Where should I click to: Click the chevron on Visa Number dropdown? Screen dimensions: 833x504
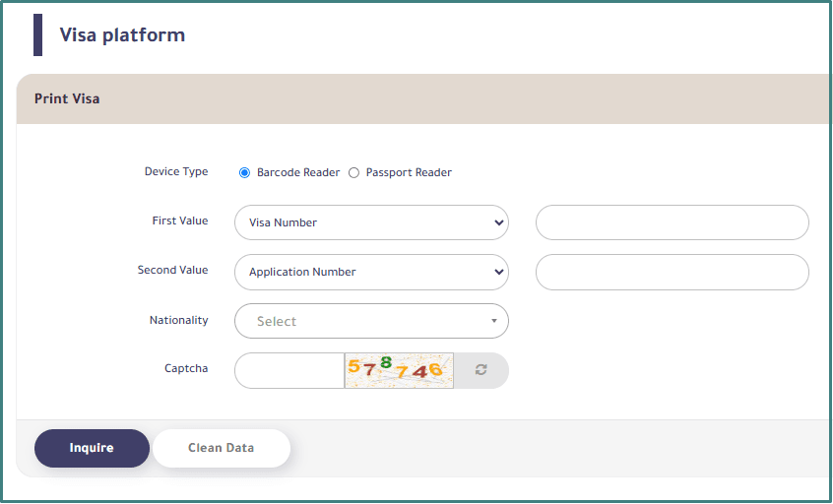(497, 222)
